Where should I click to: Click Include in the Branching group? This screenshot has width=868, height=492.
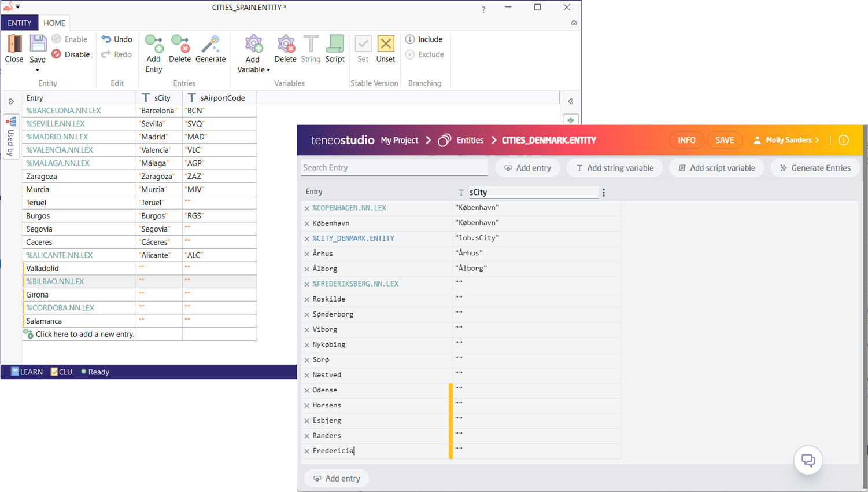tap(424, 39)
